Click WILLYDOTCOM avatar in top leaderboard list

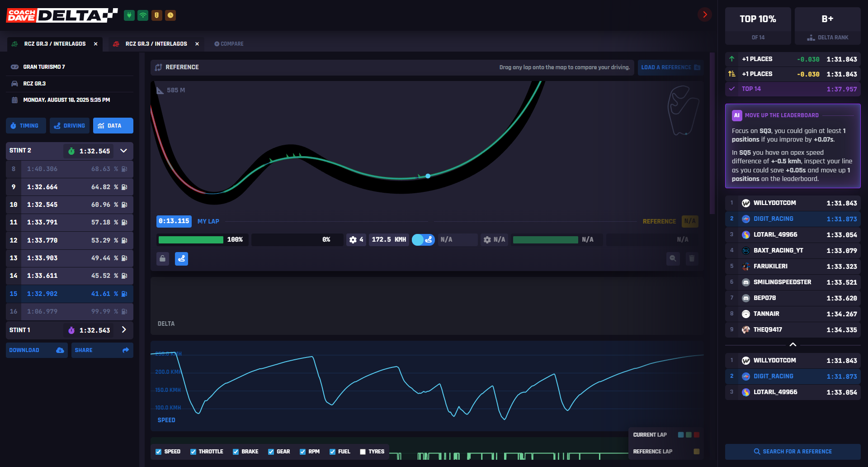point(746,203)
